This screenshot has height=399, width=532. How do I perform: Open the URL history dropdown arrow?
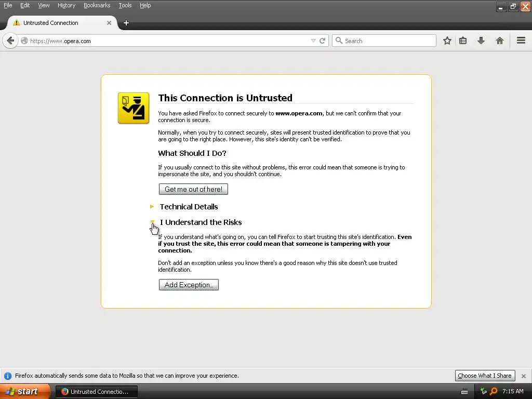(313, 41)
